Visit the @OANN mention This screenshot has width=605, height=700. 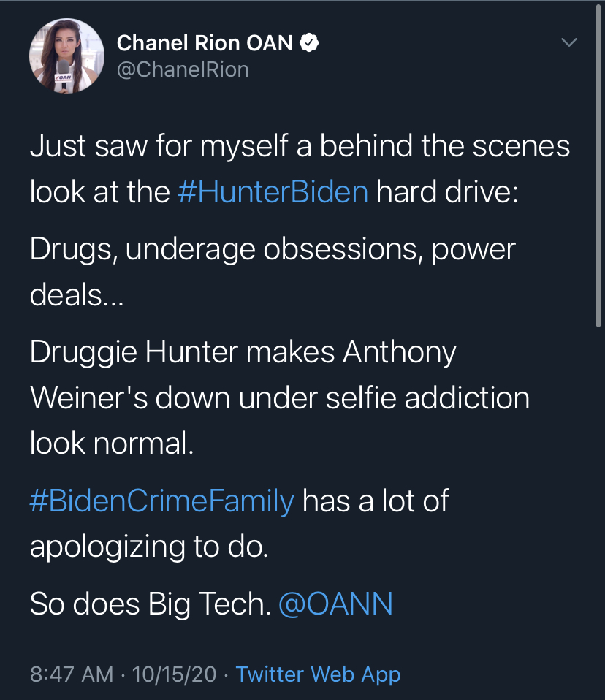pos(335,604)
